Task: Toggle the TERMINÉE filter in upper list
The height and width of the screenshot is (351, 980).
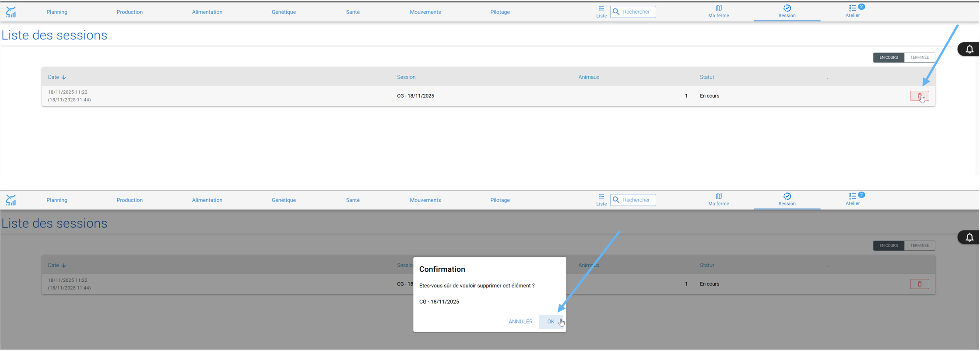Action: [919, 57]
